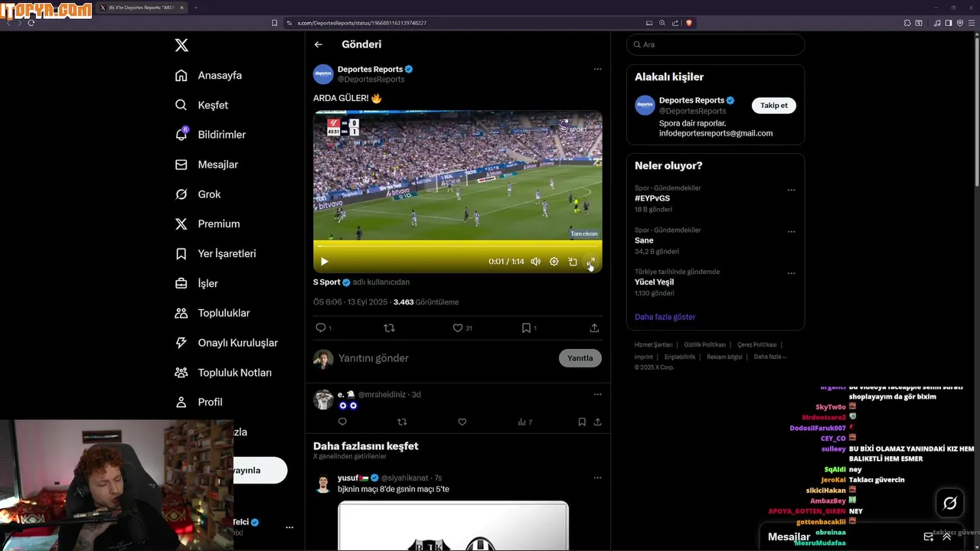Go to Topluluklar in the sidebar
Viewport: 980px width, 551px height.
[212, 313]
